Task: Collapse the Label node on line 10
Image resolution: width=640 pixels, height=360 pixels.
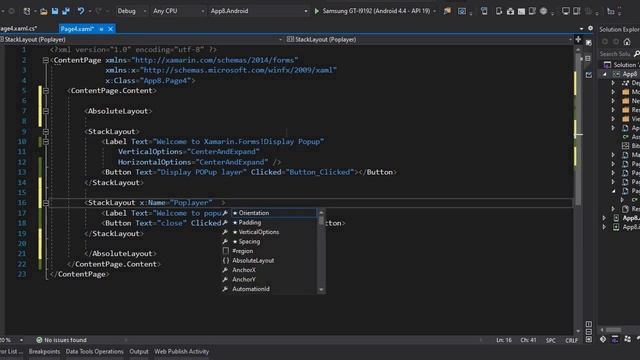Action: pos(46,142)
